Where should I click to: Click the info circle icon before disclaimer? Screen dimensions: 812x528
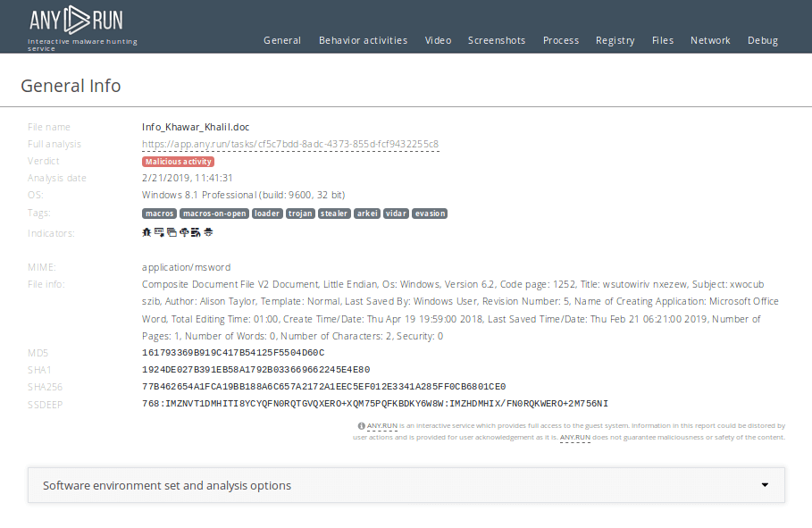tap(361, 426)
